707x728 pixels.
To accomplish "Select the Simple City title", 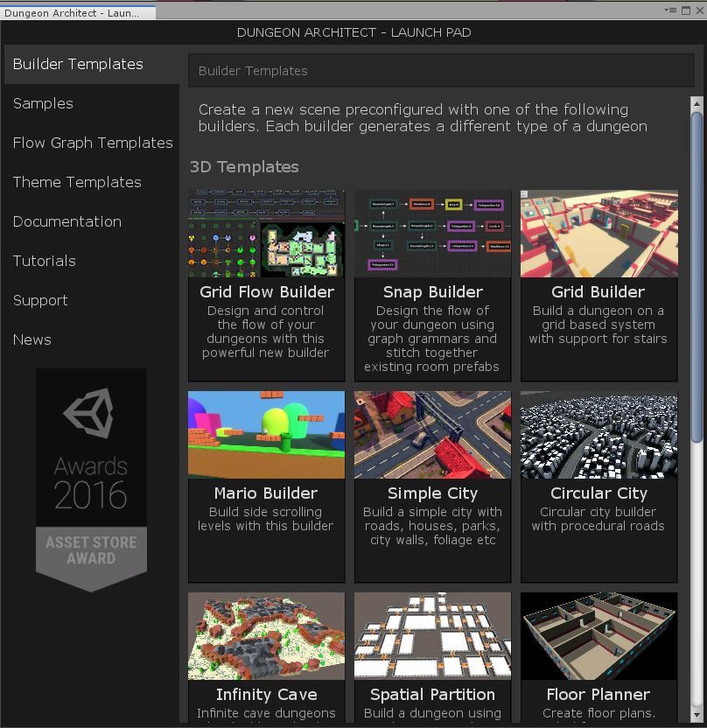I will pos(432,493).
